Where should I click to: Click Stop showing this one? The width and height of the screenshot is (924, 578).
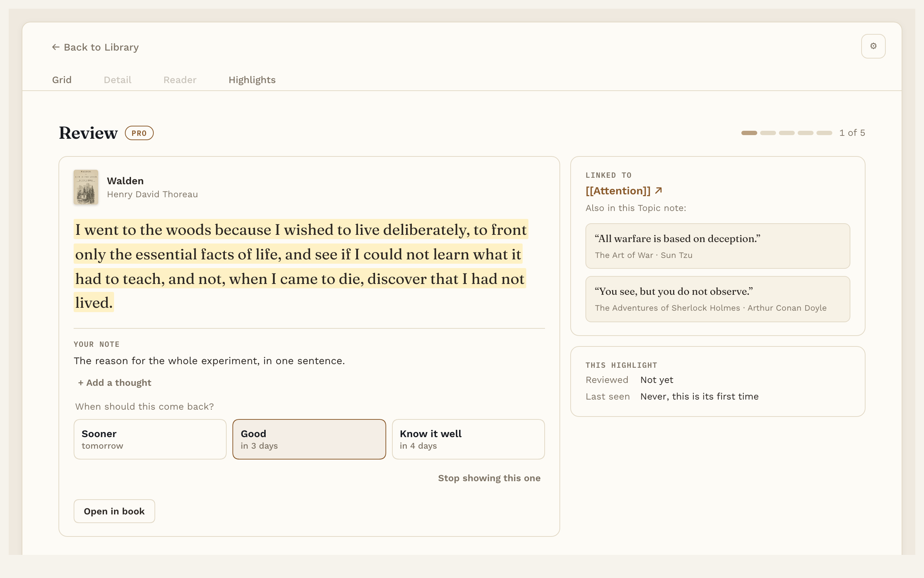(489, 478)
